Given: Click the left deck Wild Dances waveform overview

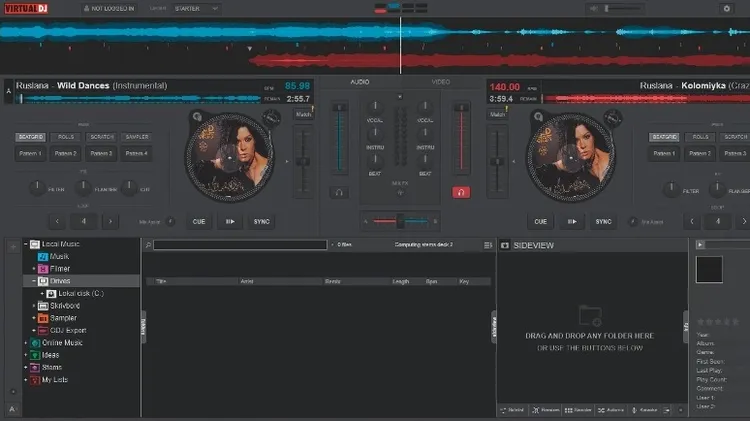Looking at the screenshot, I should pyautogui.click(x=141, y=99).
